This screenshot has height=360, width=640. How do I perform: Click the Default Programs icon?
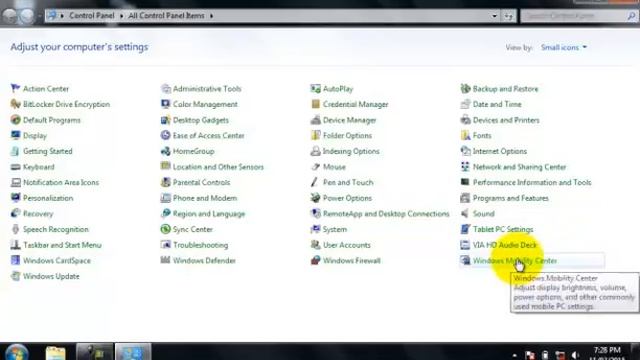[16, 120]
